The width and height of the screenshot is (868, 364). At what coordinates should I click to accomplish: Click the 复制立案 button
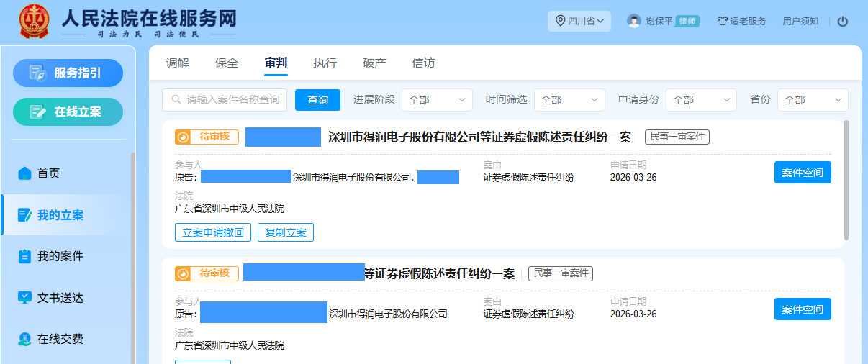(286, 232)
